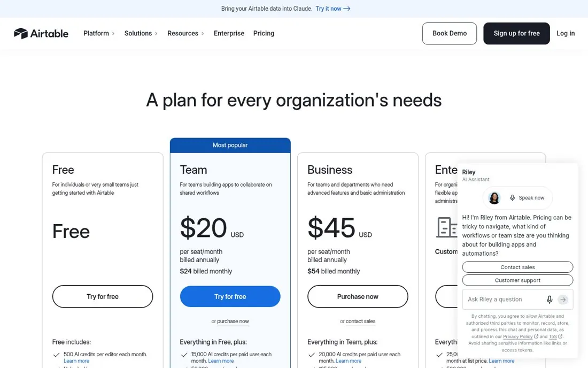Screen dimensions: 588x368
Task: Open Learn more under Free AI credits
Action: pyautogui.click(x=76, y=361)
